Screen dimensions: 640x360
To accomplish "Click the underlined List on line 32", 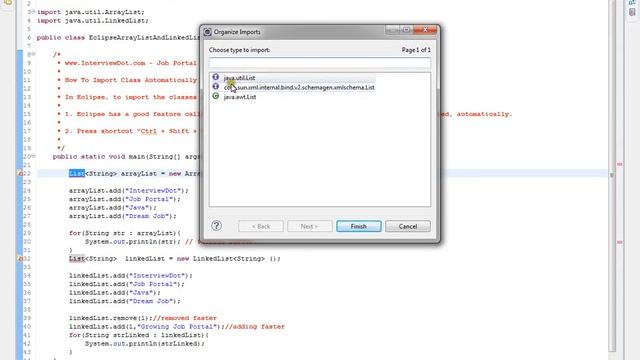I will click(x=77, y=258).
